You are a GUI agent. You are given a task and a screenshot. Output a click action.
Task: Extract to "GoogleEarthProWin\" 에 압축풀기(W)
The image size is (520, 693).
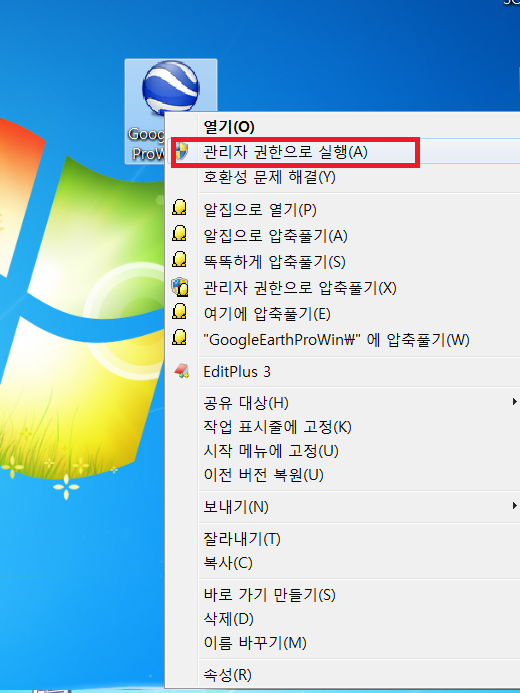(x=336, y=340)
